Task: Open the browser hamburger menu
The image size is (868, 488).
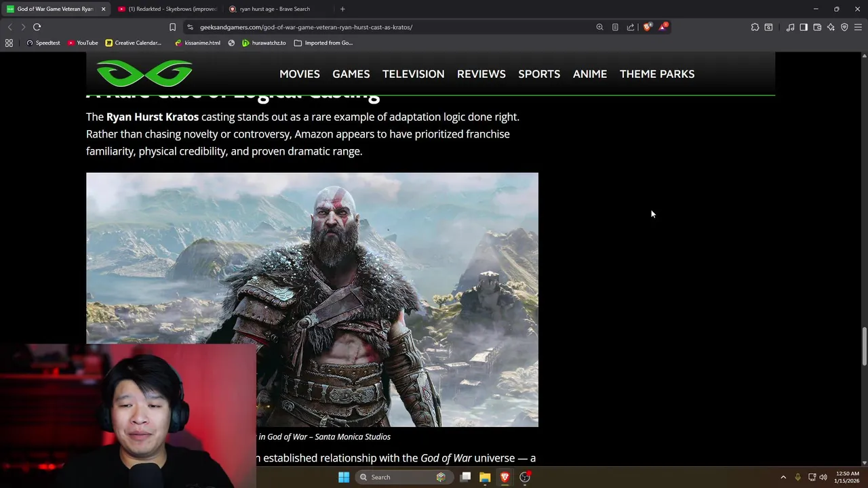Action: [x=858, y=27]
